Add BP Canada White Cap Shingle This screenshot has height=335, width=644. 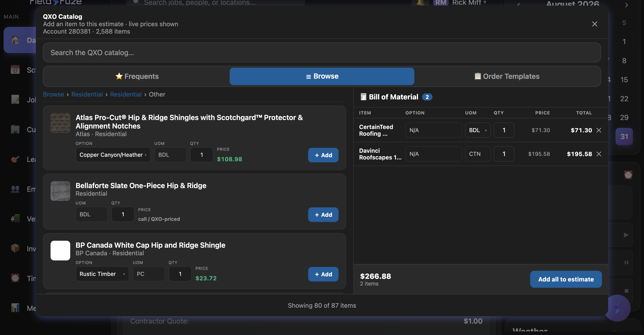click(x=323, y=274)
